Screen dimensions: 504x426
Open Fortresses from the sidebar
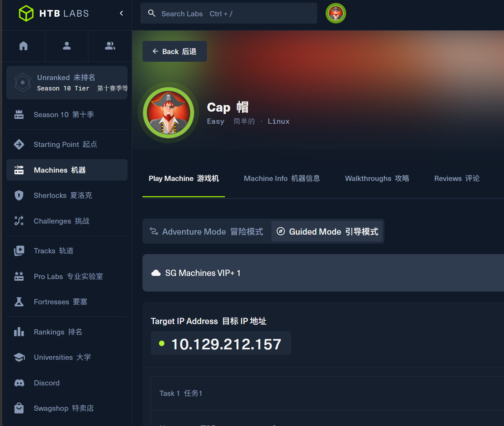tap(67, 302)
